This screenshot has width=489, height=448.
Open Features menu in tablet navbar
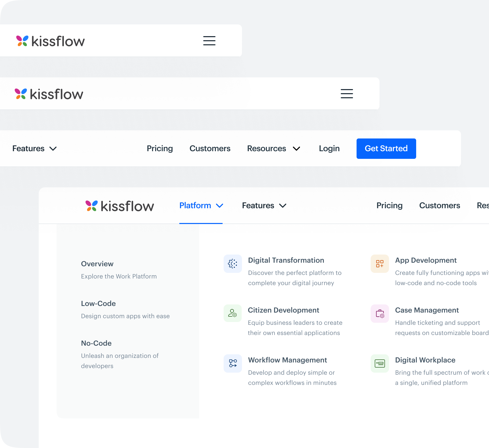pos(34,149)
